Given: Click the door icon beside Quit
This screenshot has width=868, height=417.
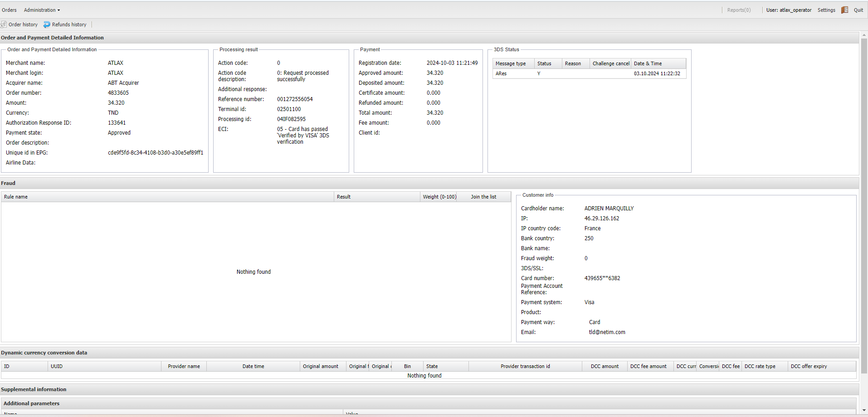Looking at the screenshot, I should [844, 10].
